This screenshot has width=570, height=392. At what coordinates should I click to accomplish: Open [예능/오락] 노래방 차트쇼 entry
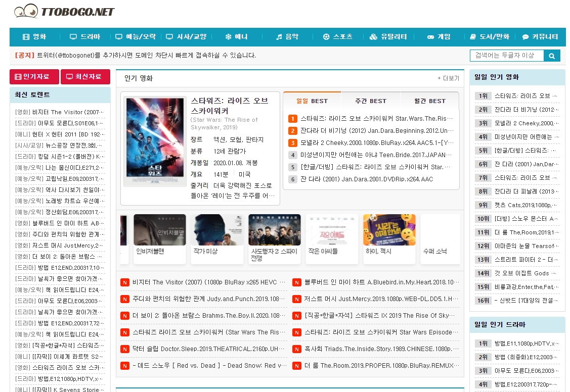click(60, 201)
